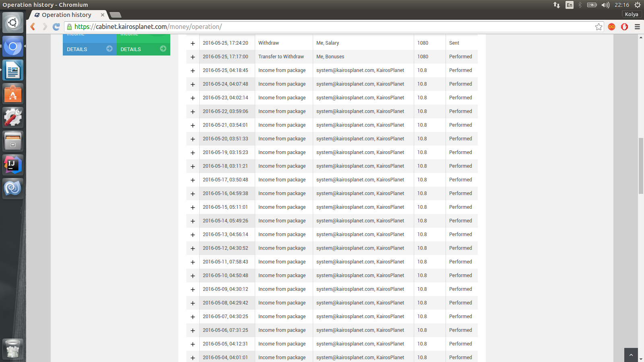Launch IntelliJ IDEA from the dock
644x362 pixels.
coord(13,165)
